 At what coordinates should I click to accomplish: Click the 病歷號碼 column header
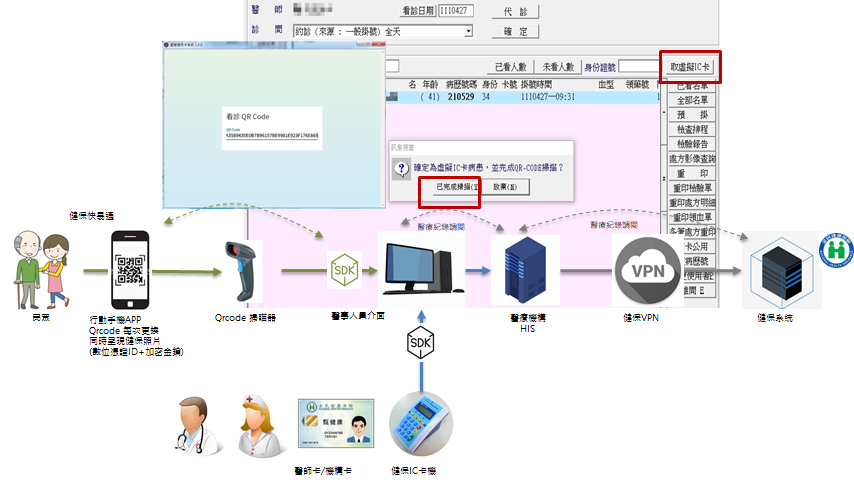point(461,84)
